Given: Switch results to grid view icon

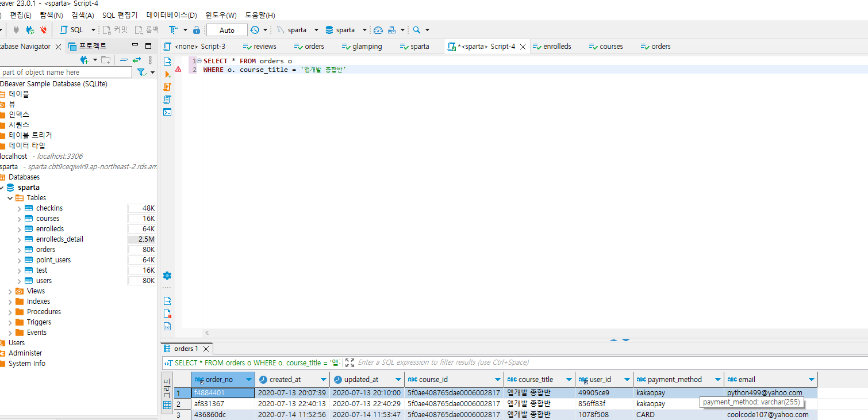Looking at the screenshot, I should point(167,405).
